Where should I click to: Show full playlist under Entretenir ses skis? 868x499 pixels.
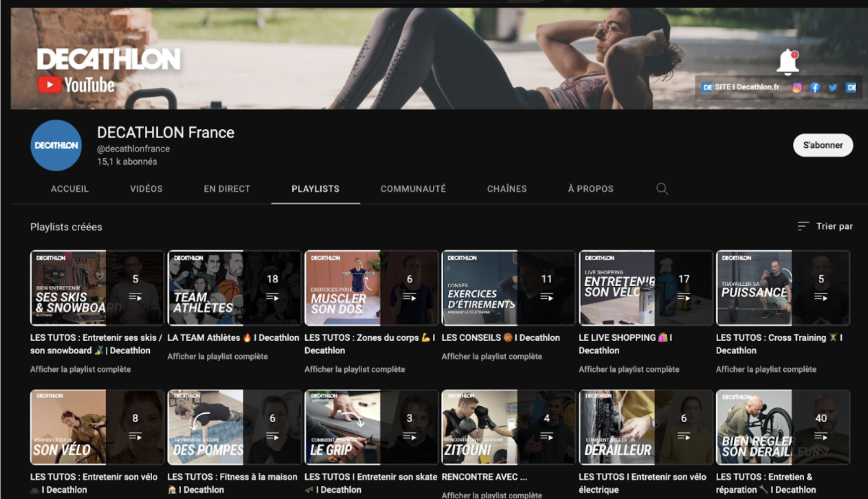point(81,369)
